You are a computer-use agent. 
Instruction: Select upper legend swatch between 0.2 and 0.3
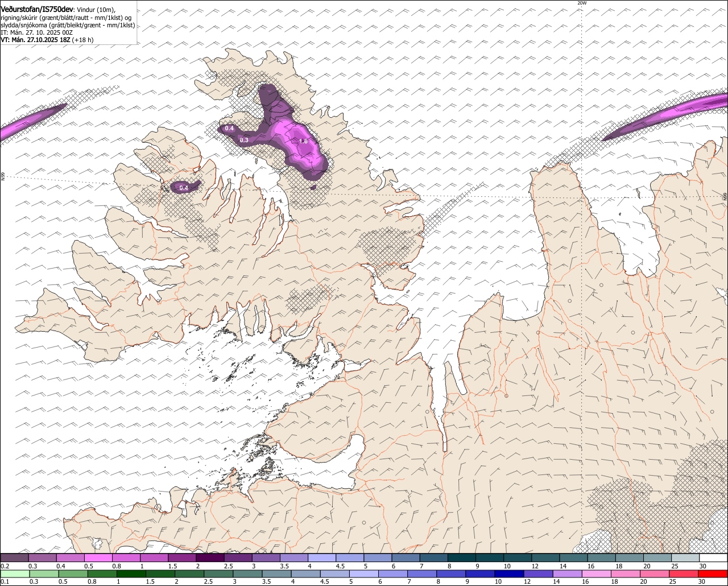point(15,558)
